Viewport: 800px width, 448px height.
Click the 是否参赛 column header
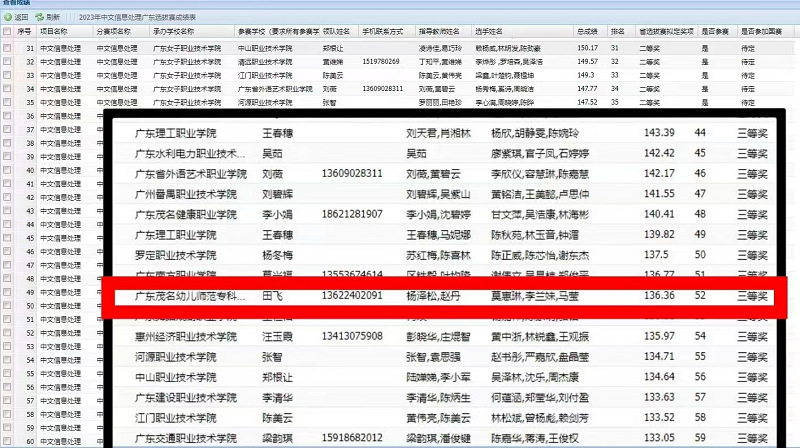(715, 32)
